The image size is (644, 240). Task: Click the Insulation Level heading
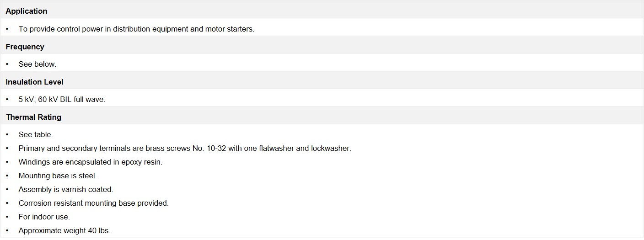coord(34,82)
